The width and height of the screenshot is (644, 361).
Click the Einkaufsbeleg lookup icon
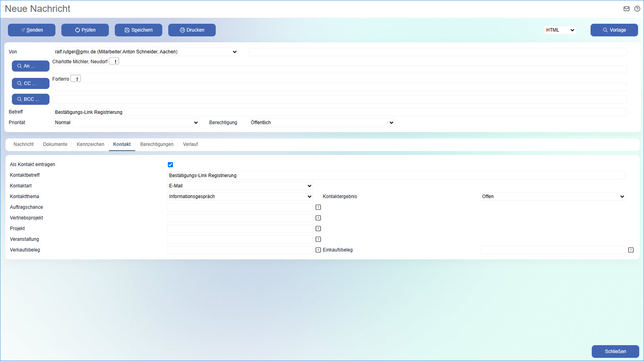point(631,250)
